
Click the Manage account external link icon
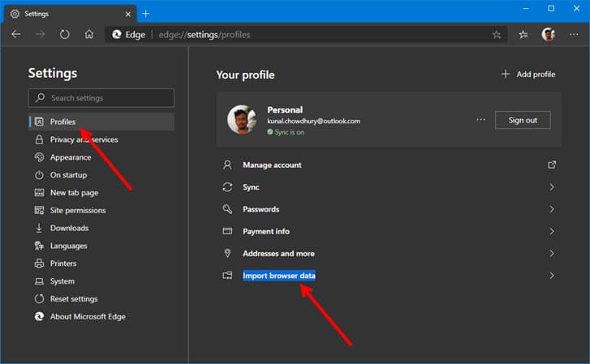[x=552, y=165]
